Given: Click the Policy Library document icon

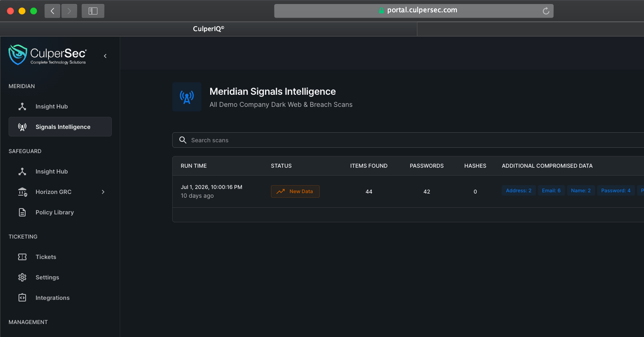Looking at the screenshot, I should [22, 212].
